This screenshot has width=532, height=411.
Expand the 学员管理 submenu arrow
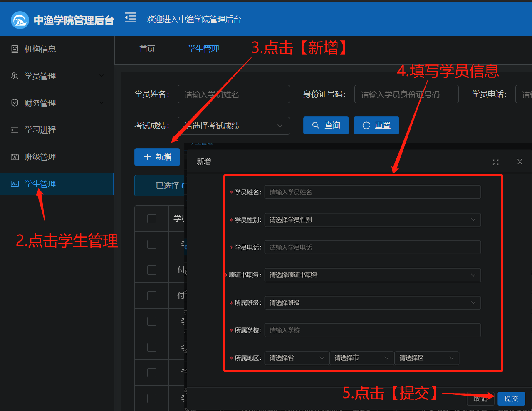pyautogui.click(x=102, y=76)
